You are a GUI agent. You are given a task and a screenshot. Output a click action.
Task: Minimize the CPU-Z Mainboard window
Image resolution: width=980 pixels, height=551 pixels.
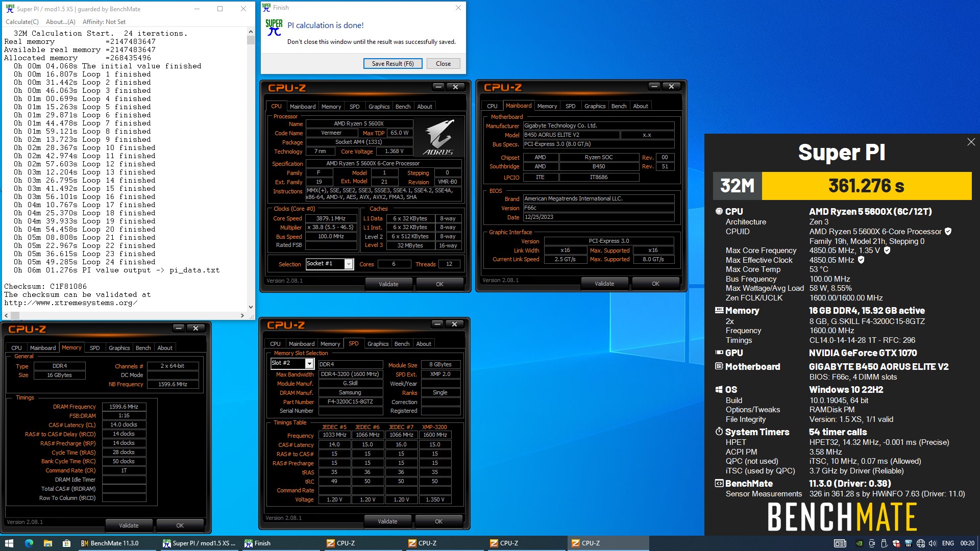[654, 86]
